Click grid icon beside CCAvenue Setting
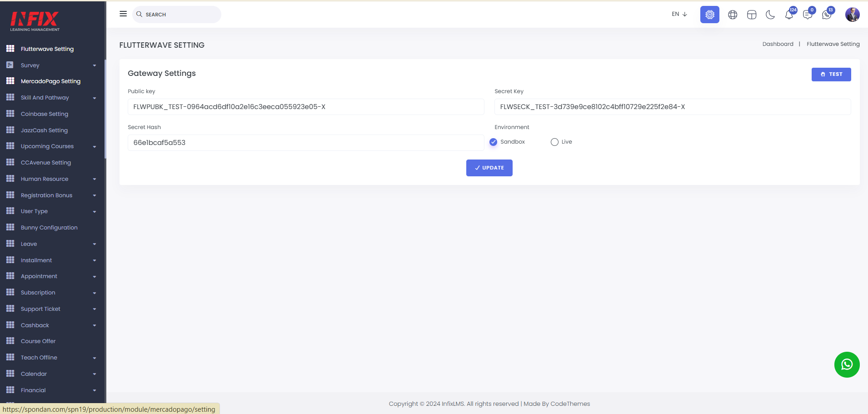This screenshot has width=868, height=414. (x=10, y=162)
